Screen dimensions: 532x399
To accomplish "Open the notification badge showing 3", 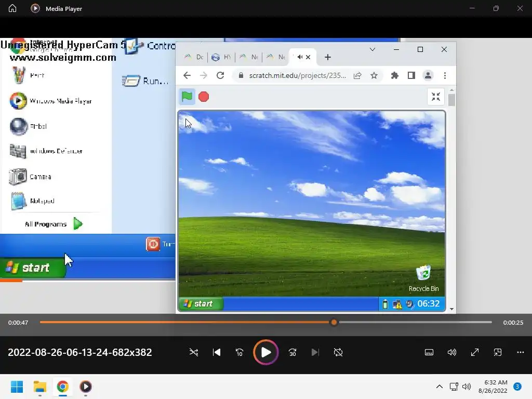I will pyautogui.click(x=517, y=387).
